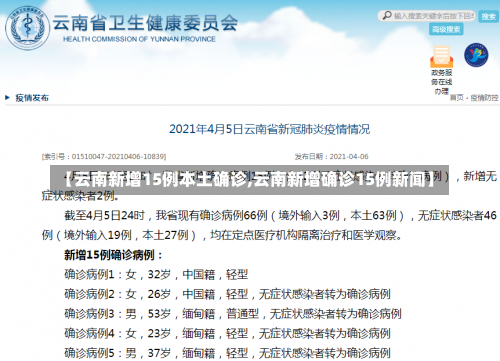Click the 云南省卫生健康委员会 site title
Screen dimensions: 500x361
[x=145, y=23]
